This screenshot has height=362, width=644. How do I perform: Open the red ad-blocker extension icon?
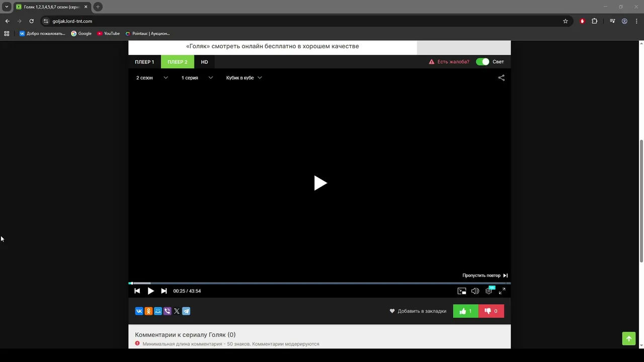pos(582,21)
